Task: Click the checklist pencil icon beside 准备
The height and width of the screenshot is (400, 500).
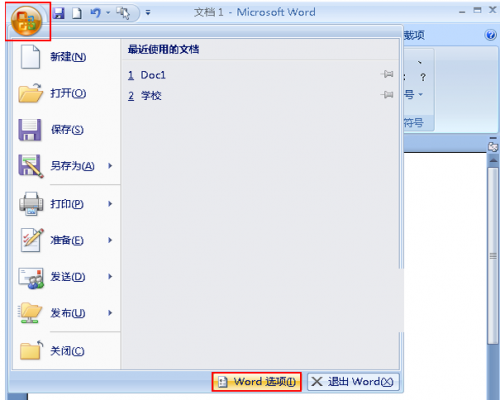Action: pos(32,240)
